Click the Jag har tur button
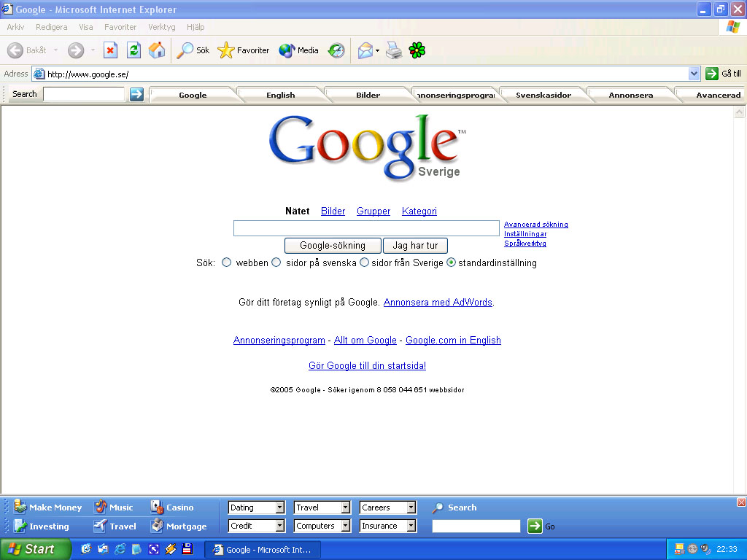The image size is (747, 560). pos(415,245)
